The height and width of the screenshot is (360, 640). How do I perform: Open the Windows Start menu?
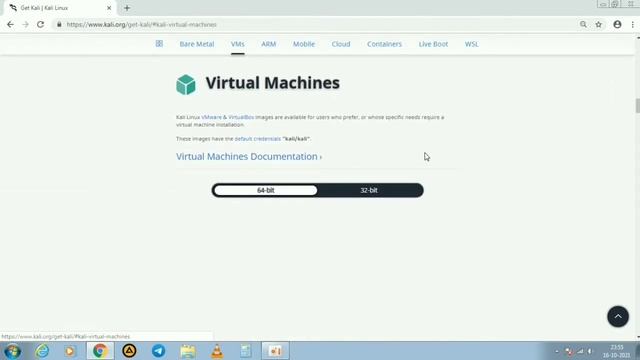12,351
